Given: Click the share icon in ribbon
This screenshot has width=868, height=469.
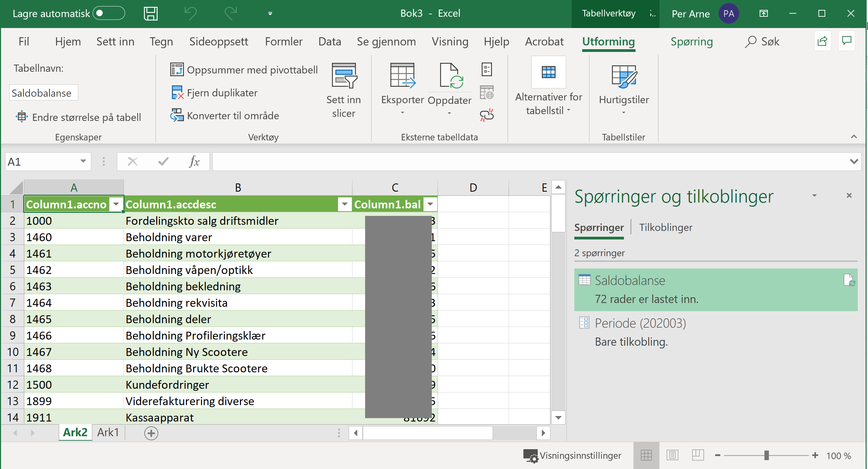Looking at the screenshot, I should (x=822, y=41).
